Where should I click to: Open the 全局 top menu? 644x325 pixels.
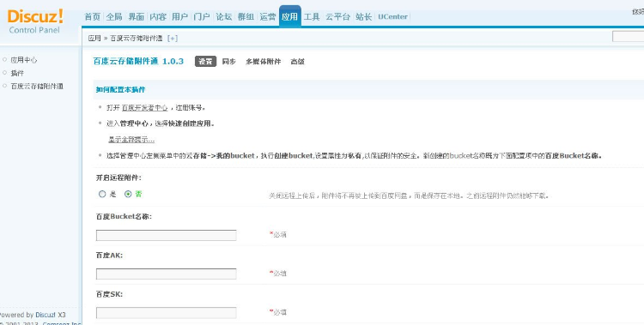pyautogui.click(x=114, y=17)
